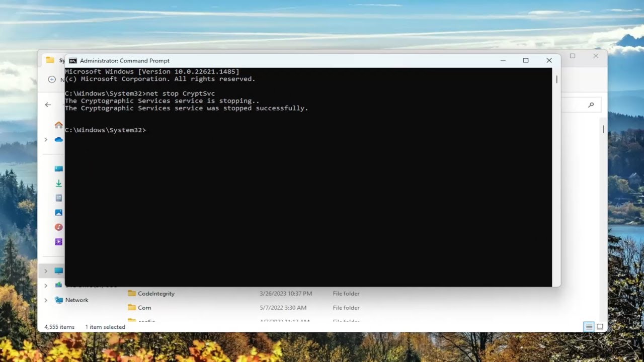644x362 pixels.
Task: Expand the This PC tree node
Action: point(46,270)
